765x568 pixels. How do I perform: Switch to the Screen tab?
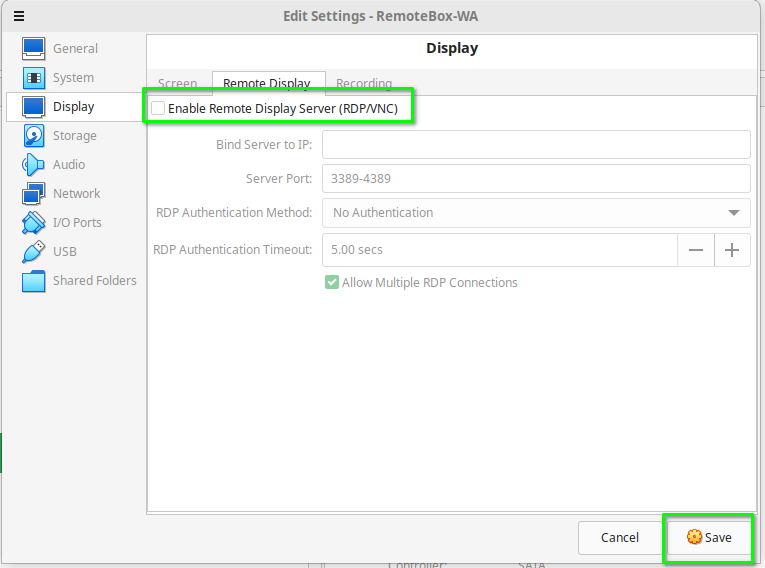pos(177,84)
